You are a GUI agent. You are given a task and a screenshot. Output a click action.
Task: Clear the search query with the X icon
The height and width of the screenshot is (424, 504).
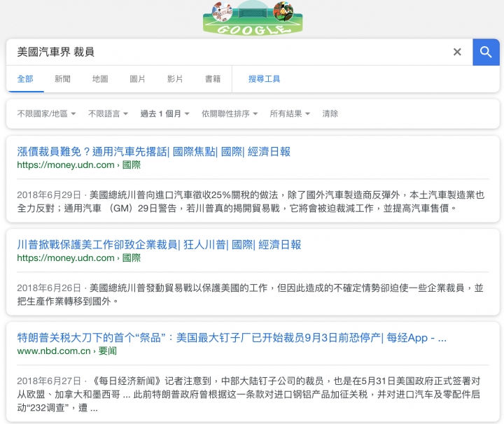(x=457, y=52)
